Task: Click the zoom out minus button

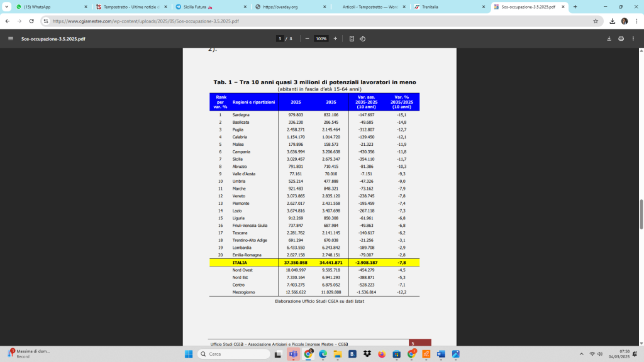Action: pos(307,38)
